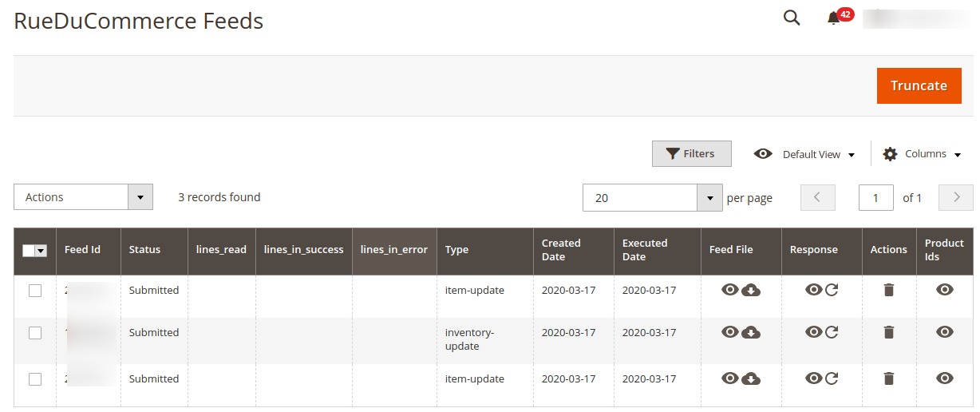Select the inventory-update row checkbox
The width and height of the screenshot is (980, 412).
(35, 333)
